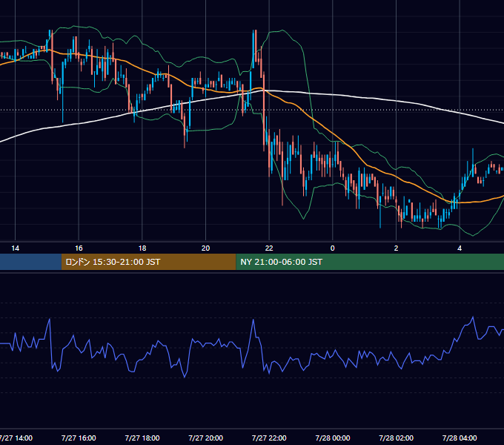Click the hour label 14 on price chart axis
This screenshot has width=504, height=445.
[15, 248]
